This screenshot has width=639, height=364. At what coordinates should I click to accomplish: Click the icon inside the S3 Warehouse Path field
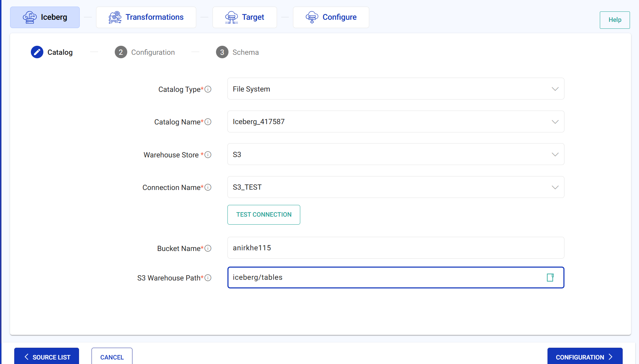point(550,277)
